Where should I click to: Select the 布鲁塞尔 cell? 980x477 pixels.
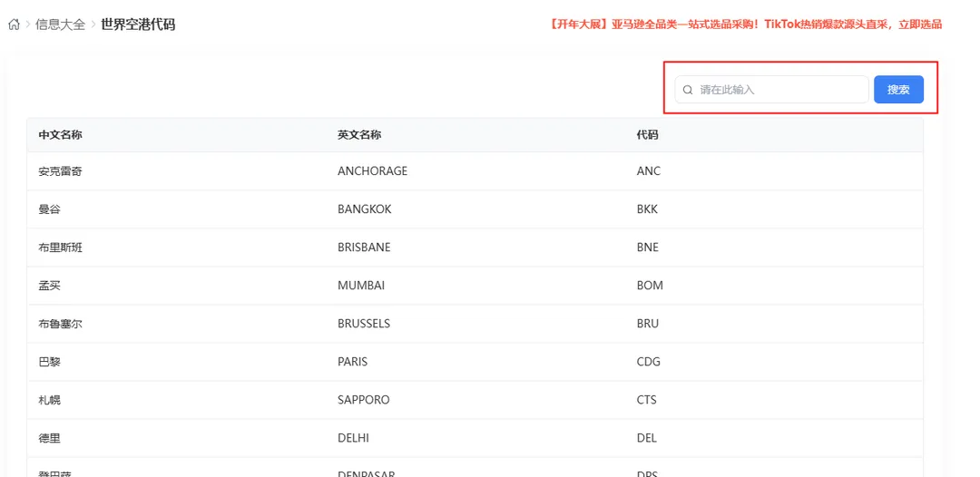tap(60, 324)
